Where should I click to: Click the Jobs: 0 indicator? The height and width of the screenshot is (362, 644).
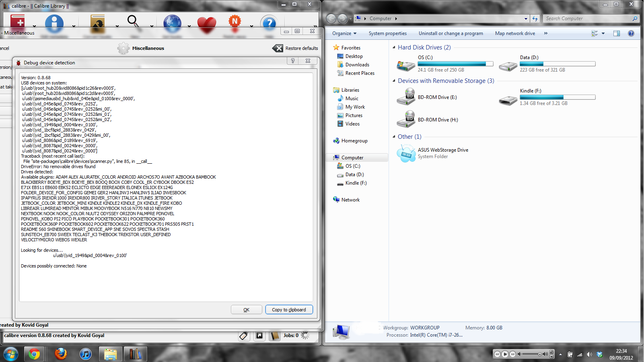[x=291, y=335]
